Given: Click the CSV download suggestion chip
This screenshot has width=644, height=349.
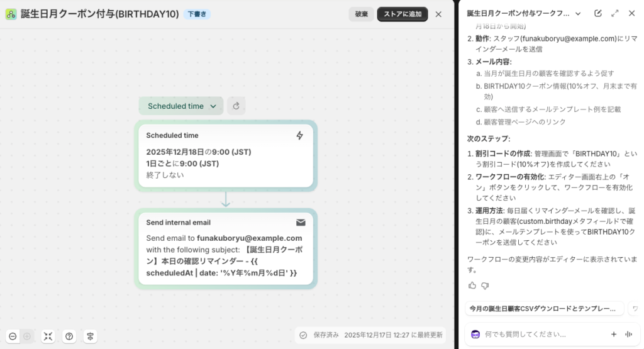Looking at the screenshot, I should tap(544, 309).
